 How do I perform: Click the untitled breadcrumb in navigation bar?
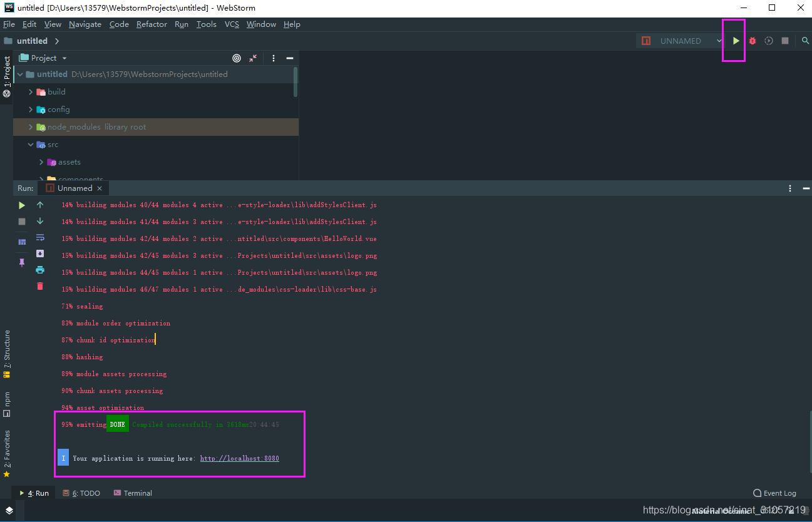(x=32, y=41)
